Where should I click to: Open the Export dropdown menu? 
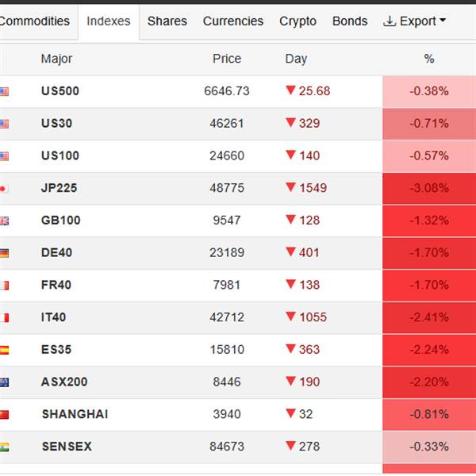(x=414, y=21)
